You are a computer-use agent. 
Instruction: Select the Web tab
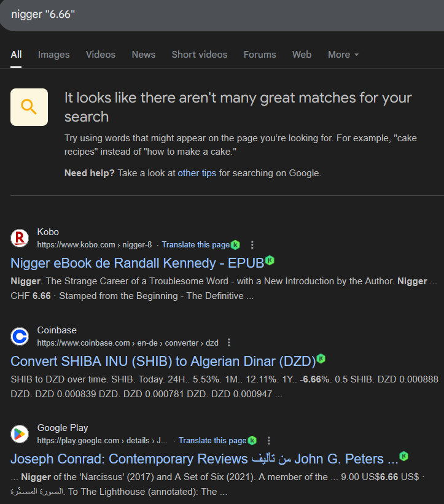click(302, 55)
